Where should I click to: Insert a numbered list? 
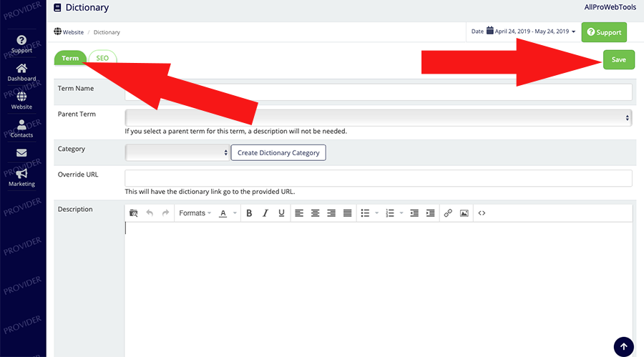(x=390, y=212)
